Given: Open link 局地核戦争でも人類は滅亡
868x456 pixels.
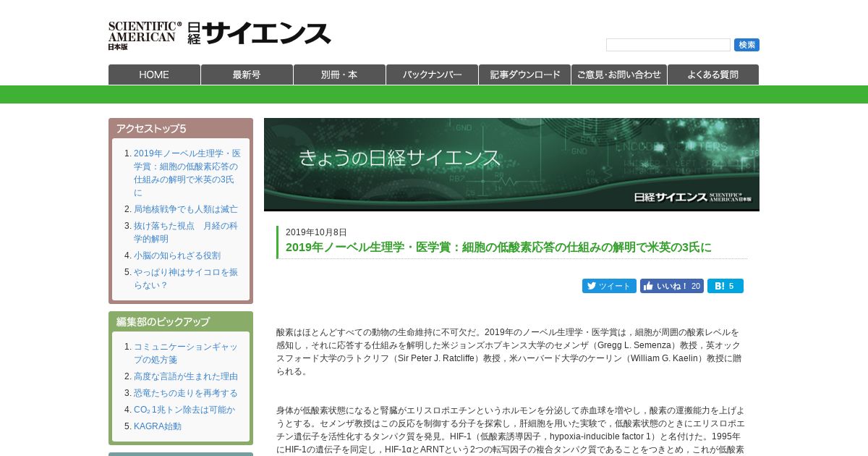Looking at the screenshot, I should (186, 209).
